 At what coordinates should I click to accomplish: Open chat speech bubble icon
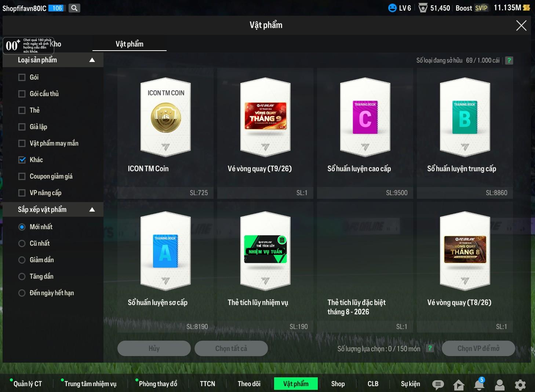click(438, 384)
